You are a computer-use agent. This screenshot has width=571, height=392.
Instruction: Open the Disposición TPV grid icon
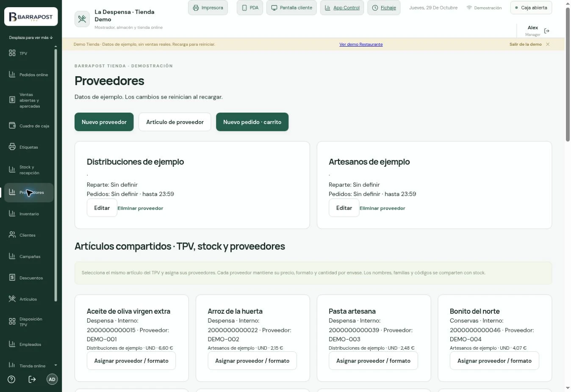(12, 322)
